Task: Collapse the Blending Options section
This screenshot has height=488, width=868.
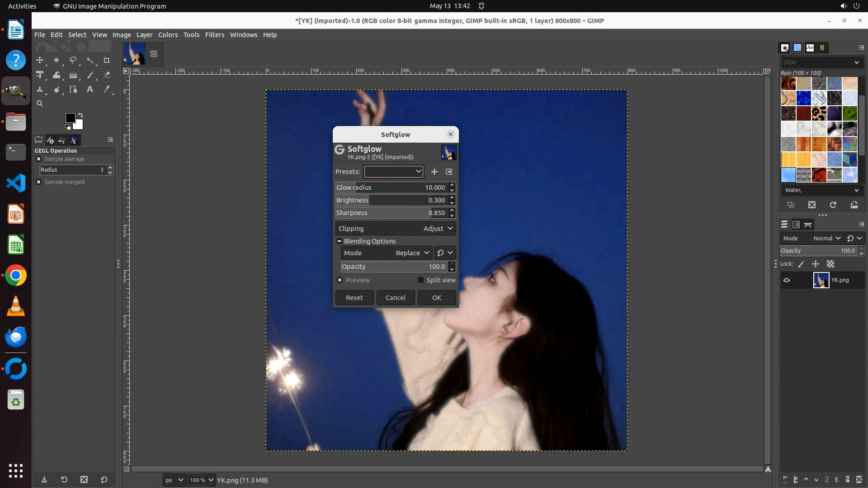Action: [339, 241]
